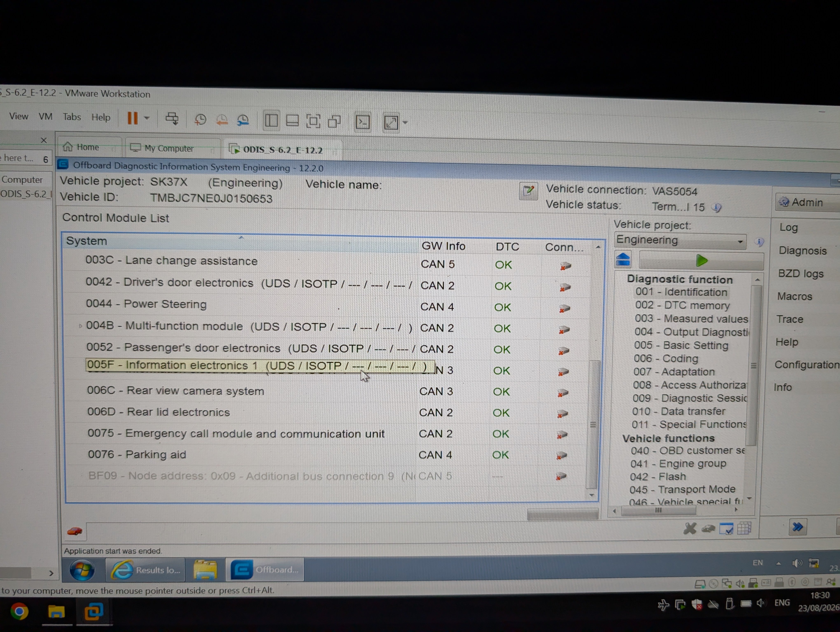Click connection icon for 0076 Parking aid
This screenshot has height=632, width=840.
[x=562, y=456]
